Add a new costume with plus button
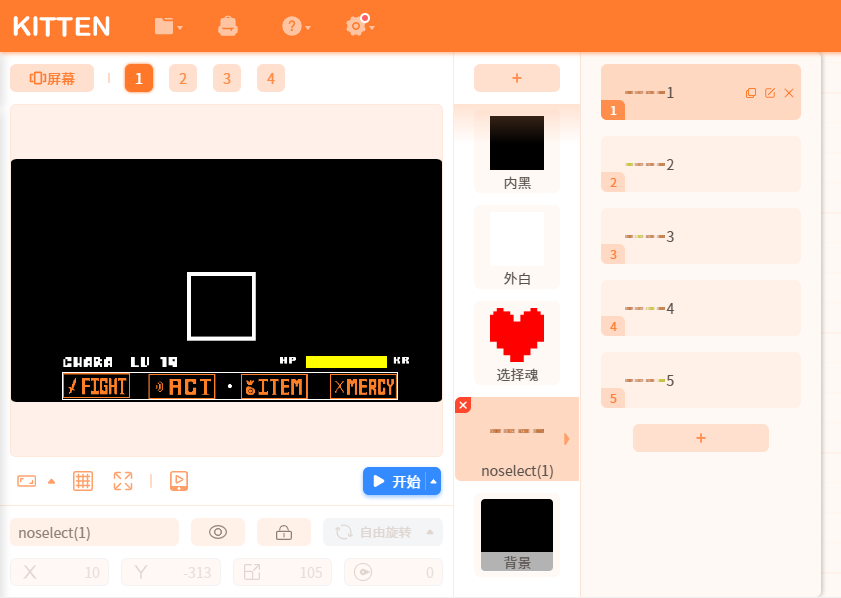This screenshot has width=841, height=598. coord(701,438)
